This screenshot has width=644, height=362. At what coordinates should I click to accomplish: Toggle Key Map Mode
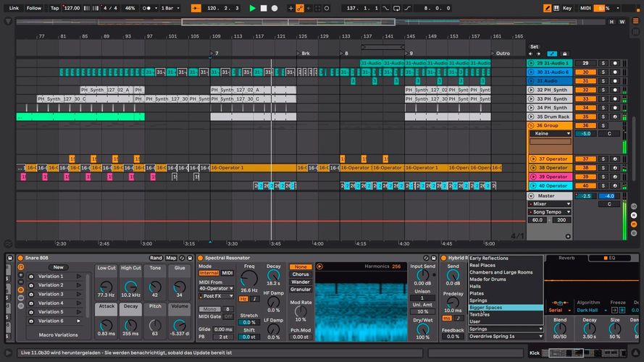566,8
